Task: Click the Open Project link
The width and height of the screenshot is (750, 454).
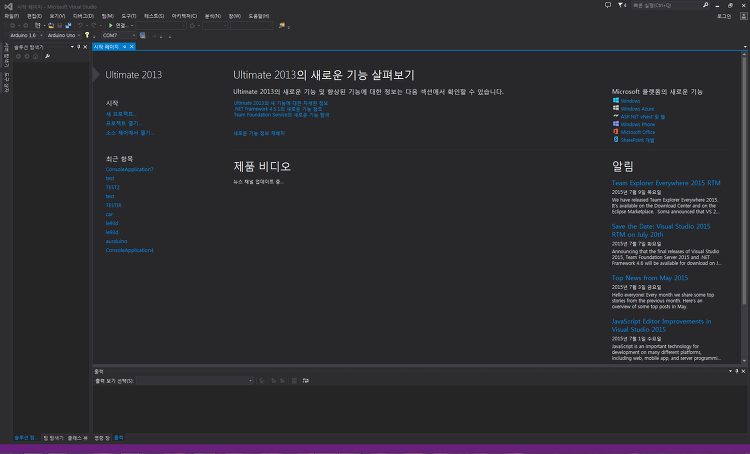Action: point(123,123)
